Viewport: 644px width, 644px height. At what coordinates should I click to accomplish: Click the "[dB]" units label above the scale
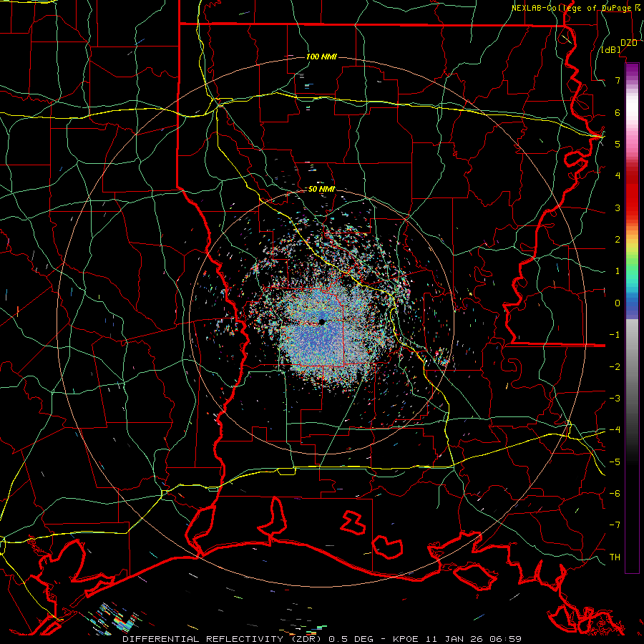tap(611, 50)
